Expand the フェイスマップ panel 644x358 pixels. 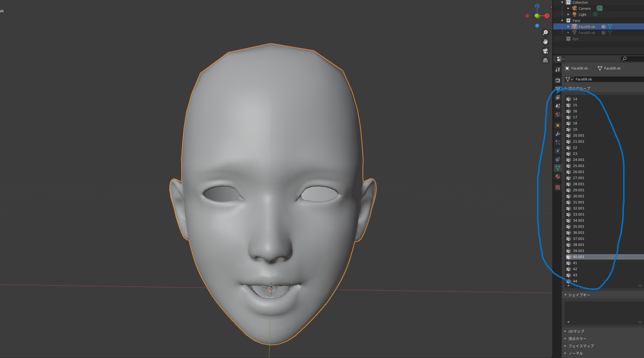566,346
